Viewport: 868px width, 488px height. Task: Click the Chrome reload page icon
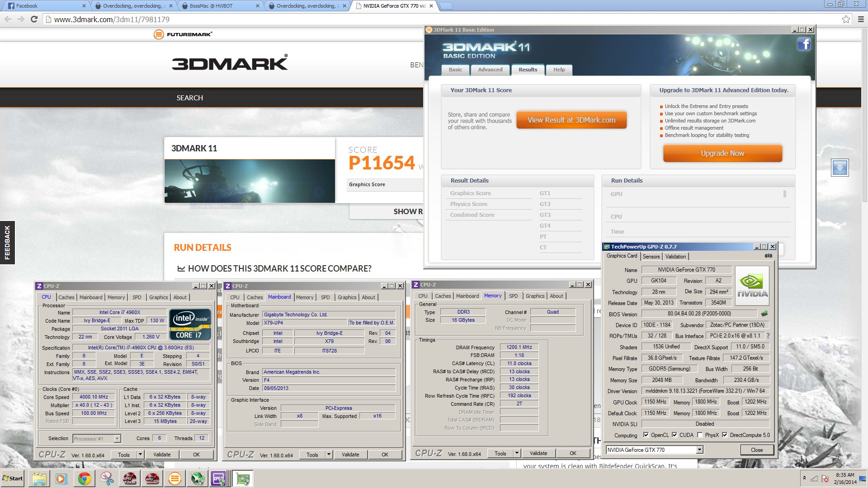[x=34, y=19]
